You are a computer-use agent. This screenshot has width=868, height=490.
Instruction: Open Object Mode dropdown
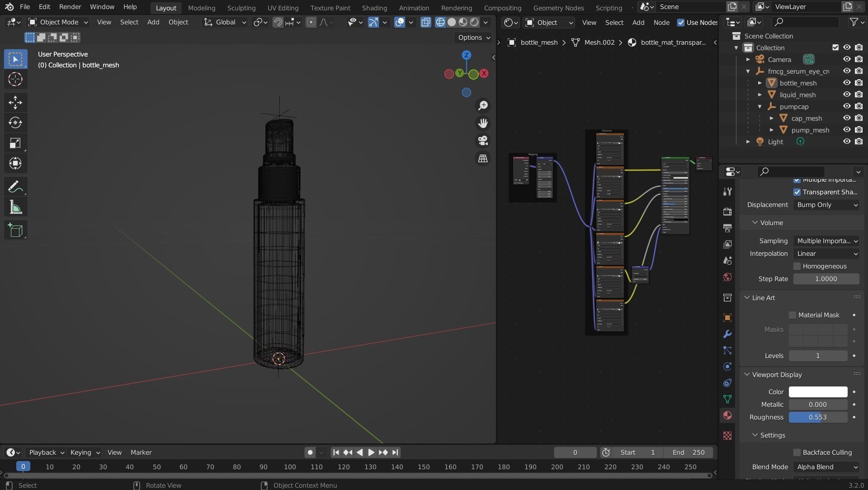(57, 22)
